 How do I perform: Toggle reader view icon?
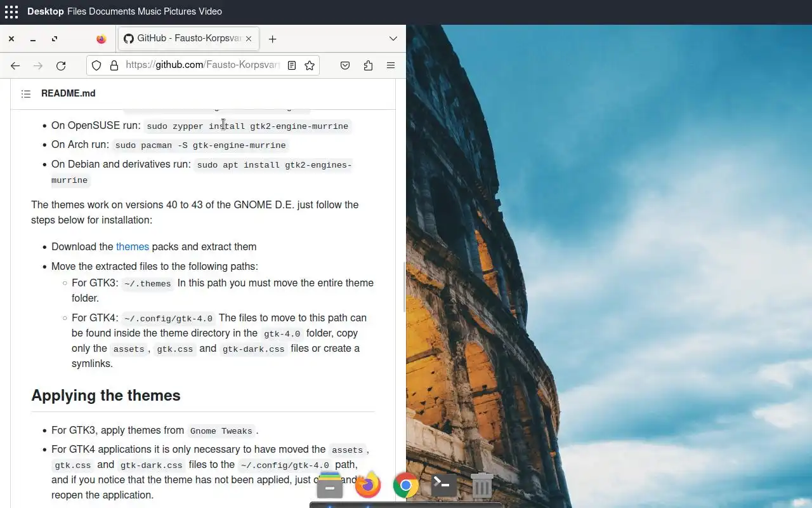point(292,65)
